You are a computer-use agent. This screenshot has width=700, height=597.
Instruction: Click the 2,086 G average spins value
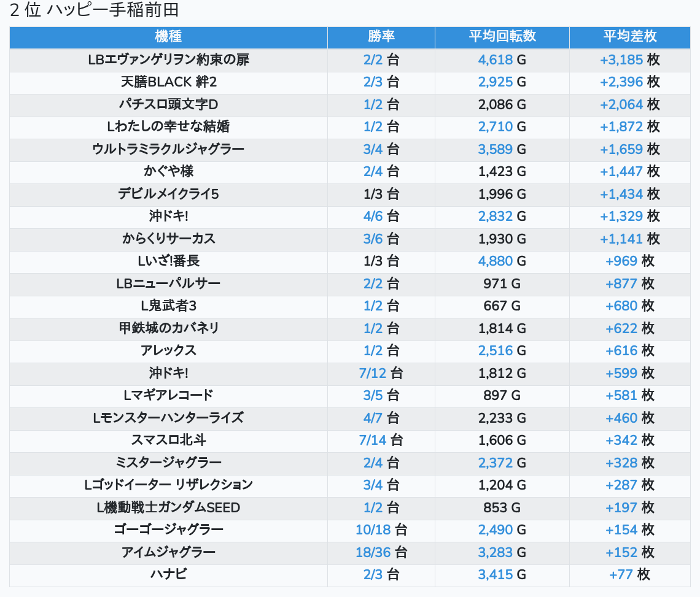(502, 104)
